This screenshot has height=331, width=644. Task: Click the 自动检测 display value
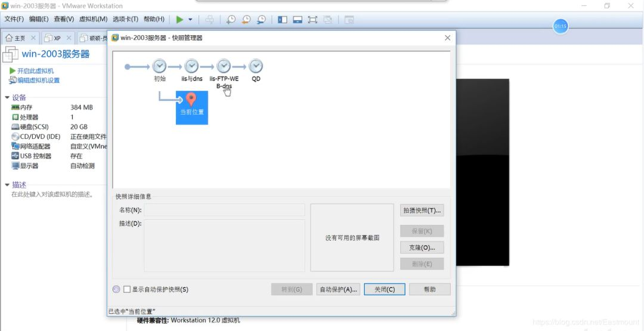click(x=82, y=166)
